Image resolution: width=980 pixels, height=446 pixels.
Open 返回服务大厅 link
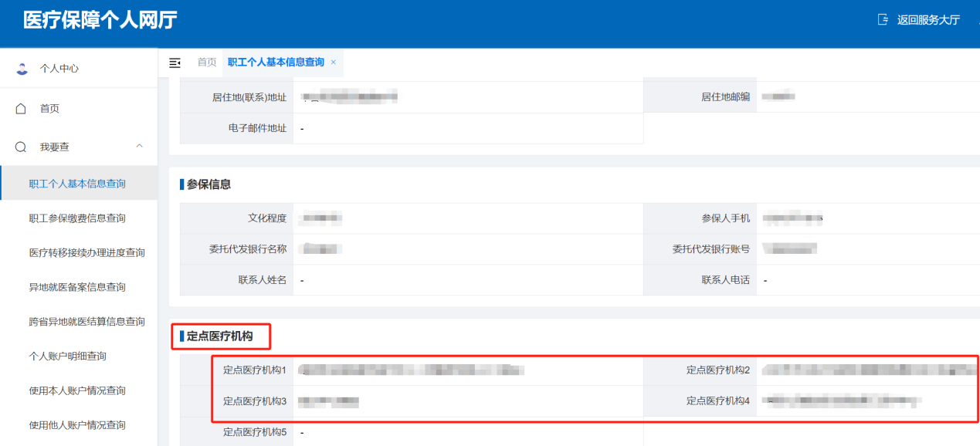tap(928, 20)
